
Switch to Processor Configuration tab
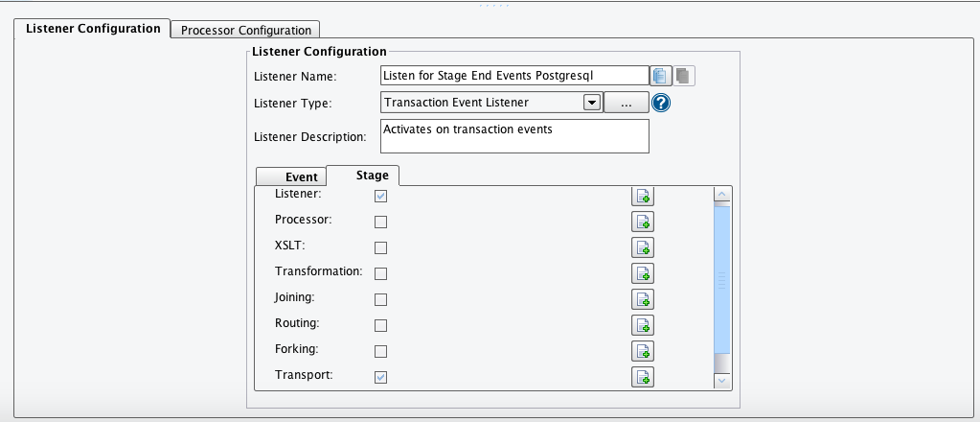(x=245, y=30)
